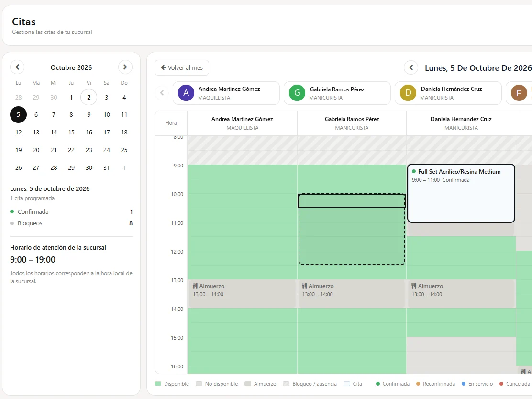Click Confirmada green dot in legend
The height and width of the screenshot is (399, 532).
click(378, 384)
